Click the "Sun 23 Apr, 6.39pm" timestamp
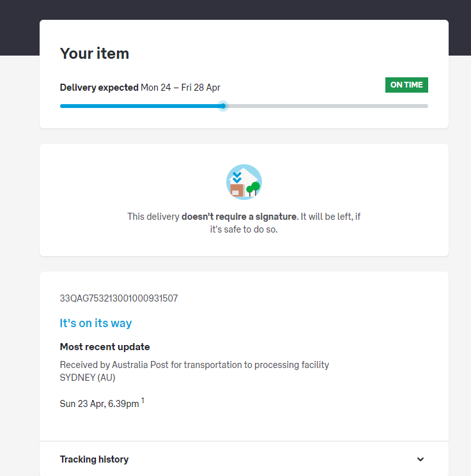Screen dimensions: 471x476 (99, 404)
